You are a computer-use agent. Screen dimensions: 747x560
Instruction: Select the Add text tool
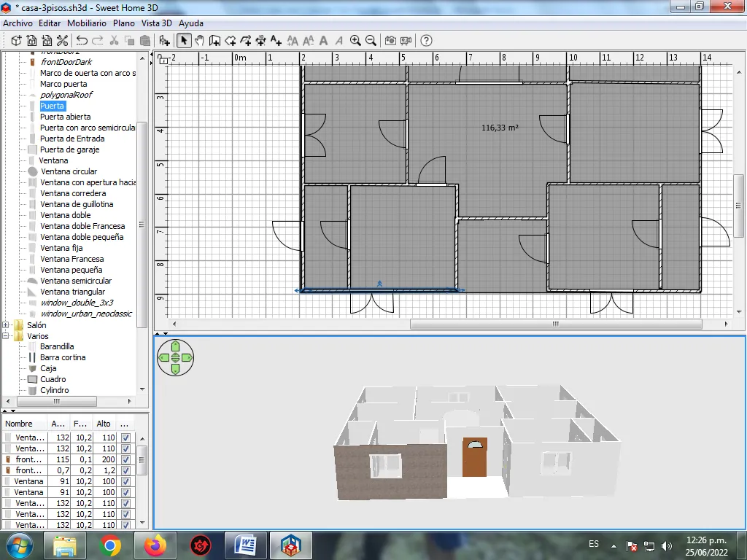tap(276, 41)
